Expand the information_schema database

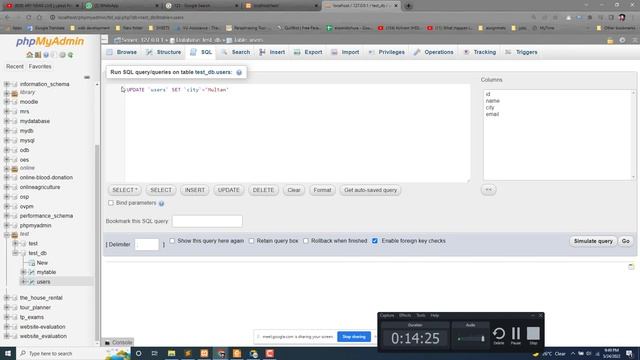point(7,84)
